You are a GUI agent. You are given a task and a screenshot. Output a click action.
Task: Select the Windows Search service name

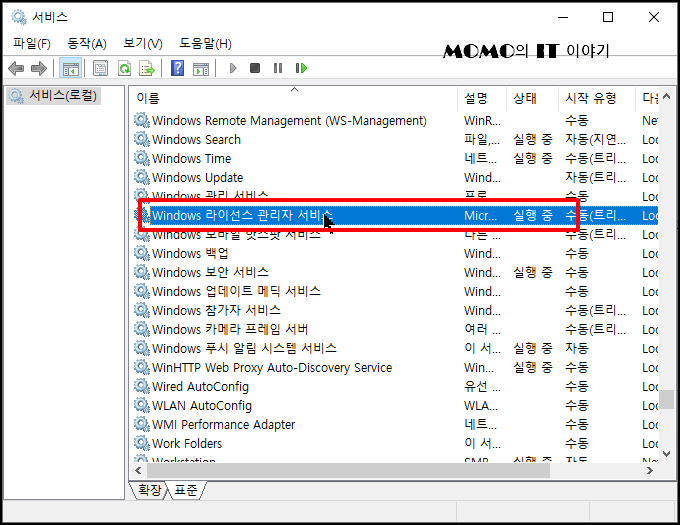pos(196,139)
